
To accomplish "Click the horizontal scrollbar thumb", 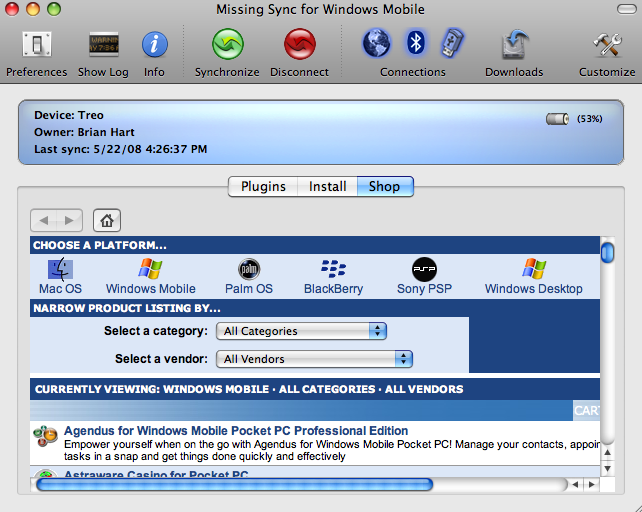I will [234, 484].
